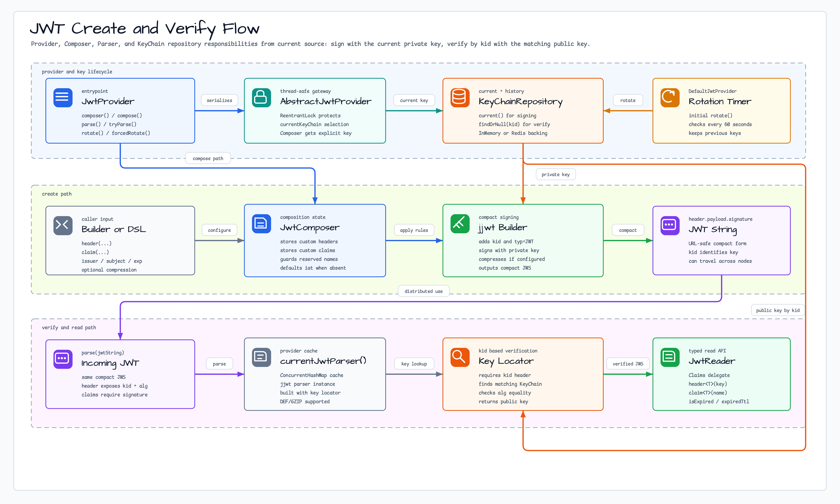Click the Rotation Timer refresh icon
The width and height of the screenshot is (840, 504).
[670, 98]
